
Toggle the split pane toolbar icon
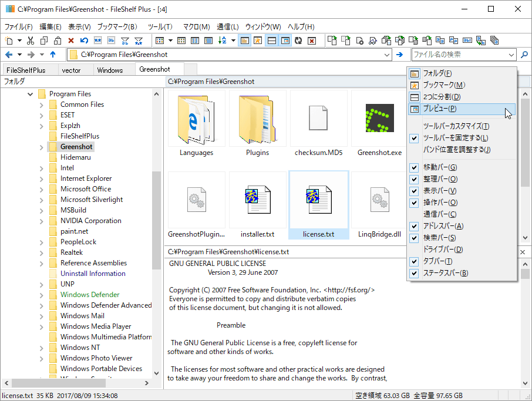pyautogui.click(x=272, y=41)
